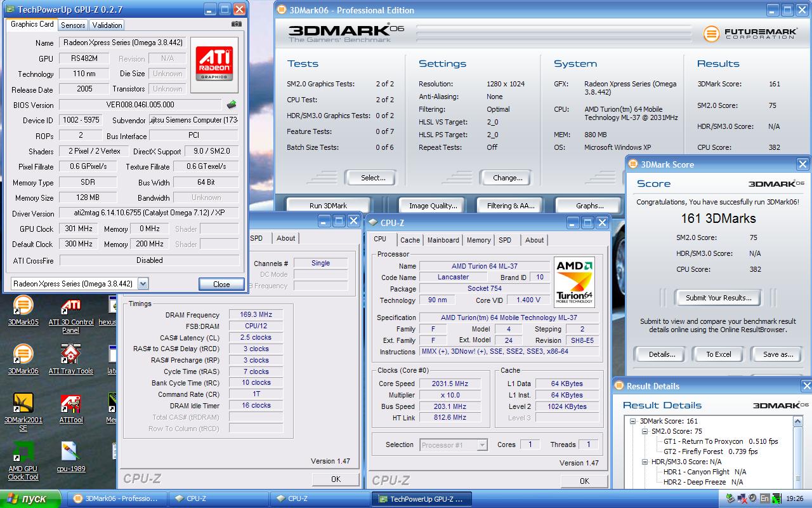812x508 pixels.
Task: Open Image Quality... in 3DMark06
Action: click(433, 206)
